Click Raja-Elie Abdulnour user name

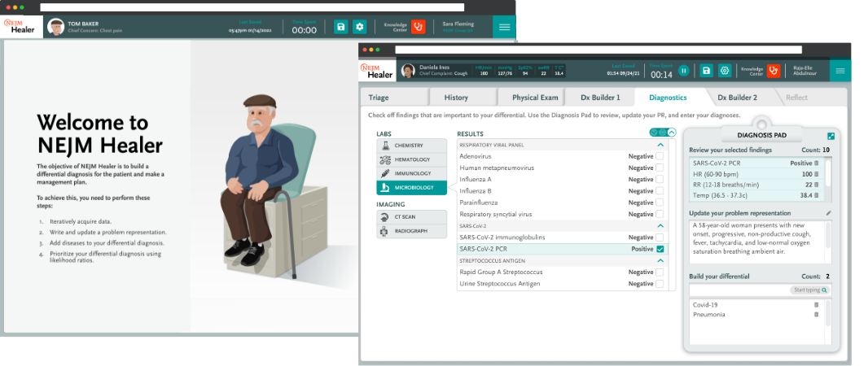806,71
